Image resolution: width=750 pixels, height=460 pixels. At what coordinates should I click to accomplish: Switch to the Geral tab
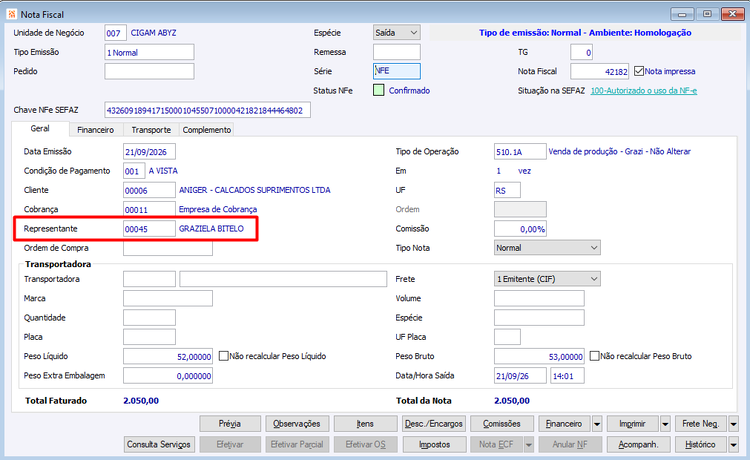point(40,129)
